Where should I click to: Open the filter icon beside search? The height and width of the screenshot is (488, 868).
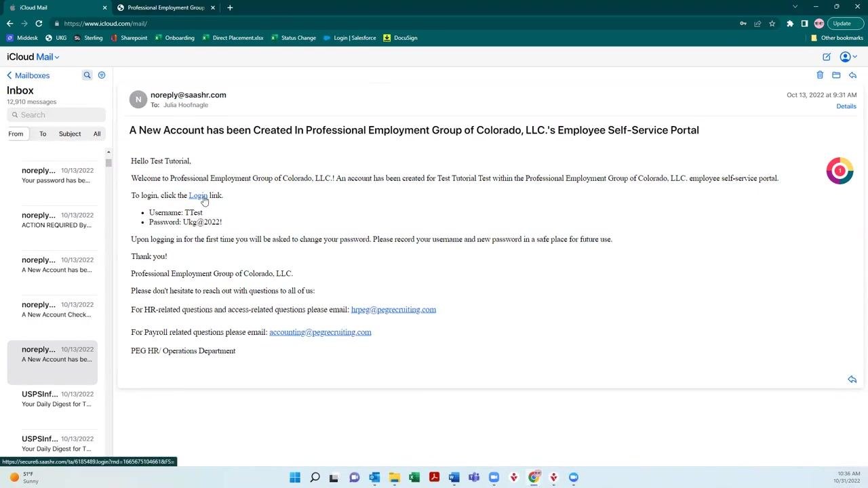coord(102,75)
